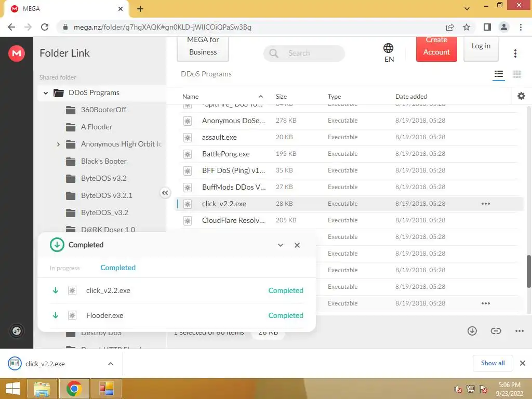Viewport: 532px width, 399px height.
Task: Bookmark this page star icon
Action: (467, 27)
